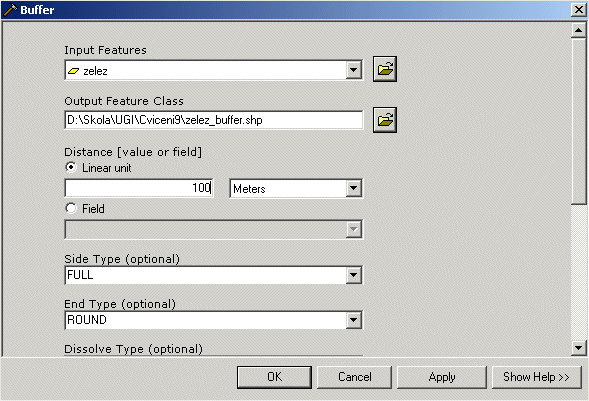Screen dimensions: 589x401
Task: Browse for Output Feature Class folder icon
Action: 385,120
